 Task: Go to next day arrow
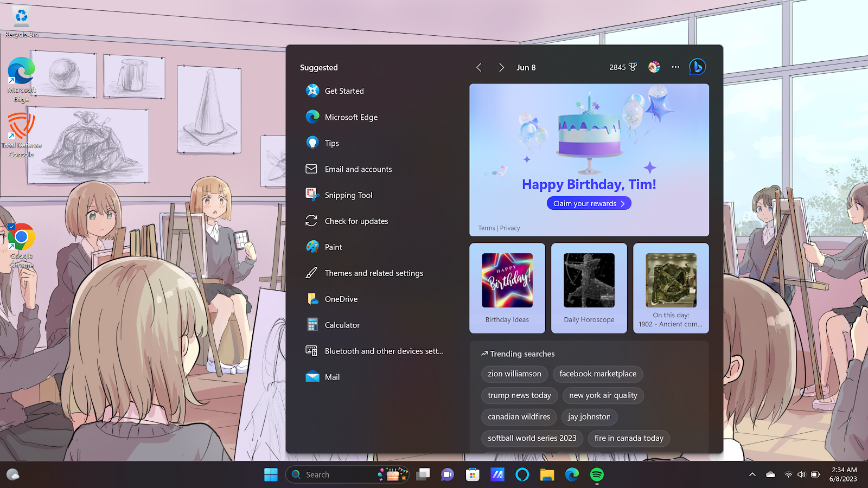501,67
